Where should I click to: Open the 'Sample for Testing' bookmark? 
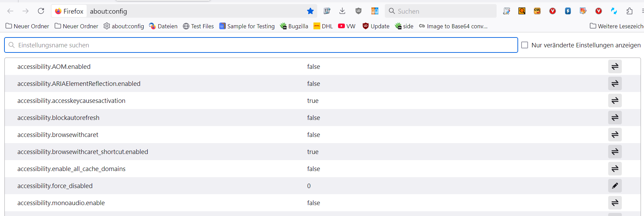pyautogui.click(x=247, y=26)
